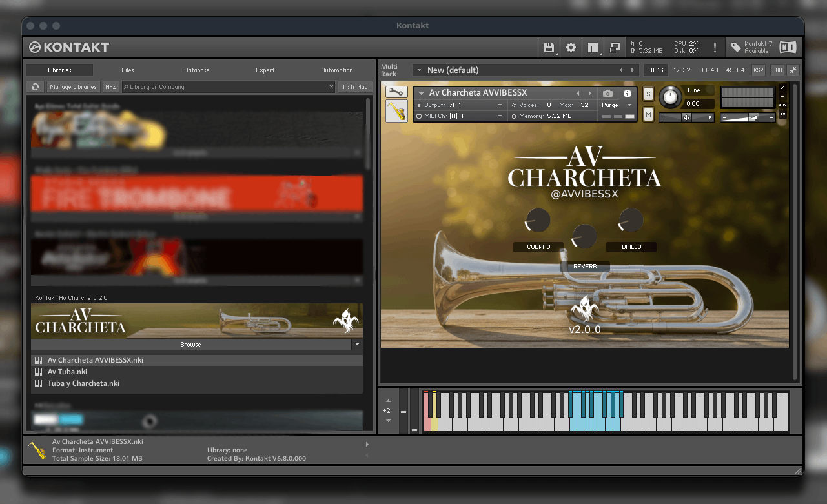Toggle the Instr Nav pane

click(x=355, y=86)
